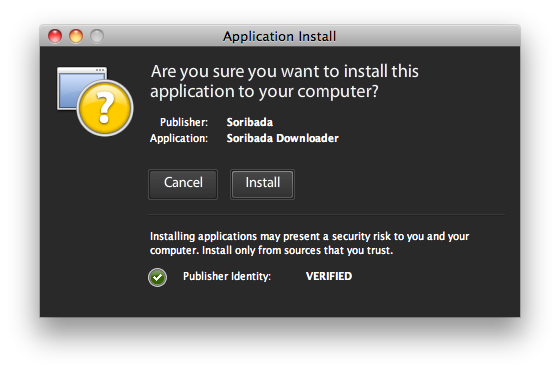Click the Application Install title text
The width and height of the screenshot is (560, 372).
[280, 36]
